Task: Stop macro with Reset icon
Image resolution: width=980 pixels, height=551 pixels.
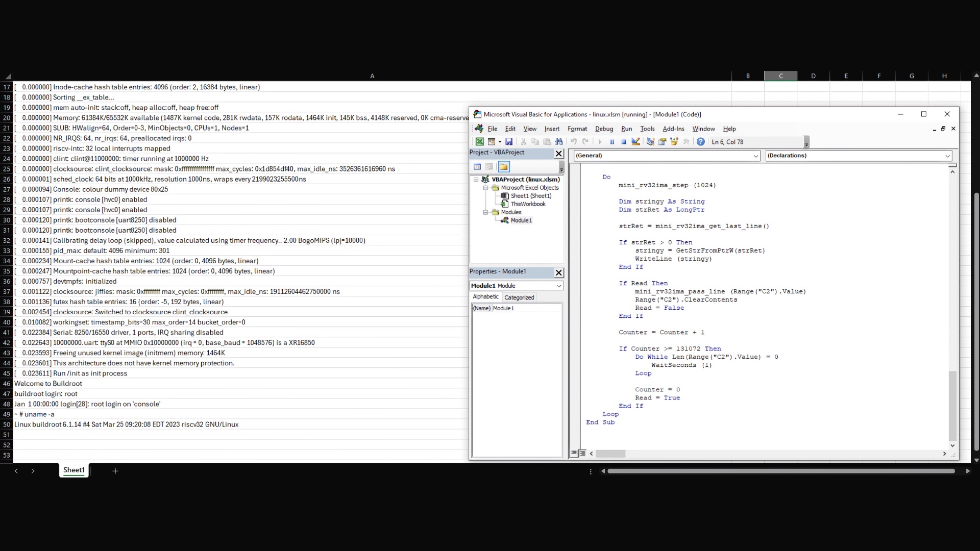Action: click(x=623, y=142)
